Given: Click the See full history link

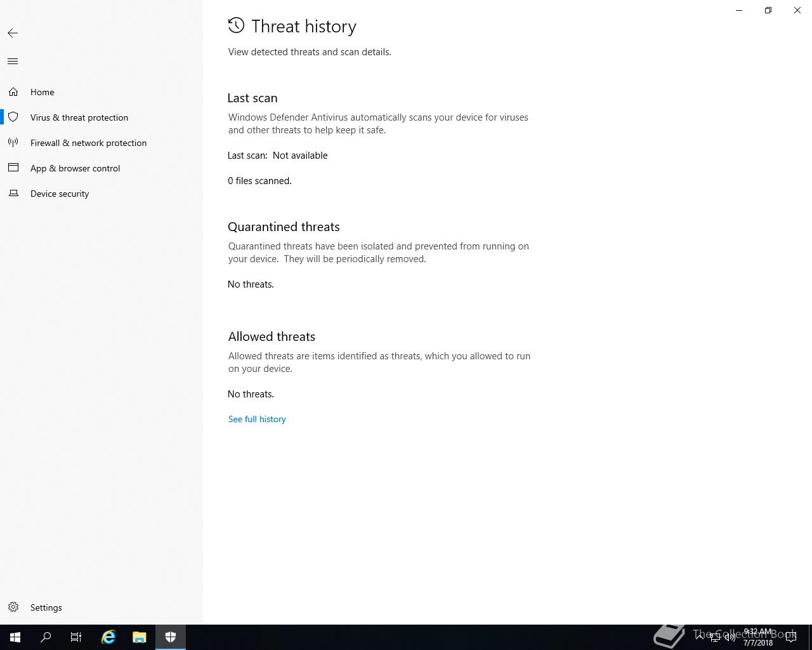Looking at the screenshot, I should coord(257,419).
